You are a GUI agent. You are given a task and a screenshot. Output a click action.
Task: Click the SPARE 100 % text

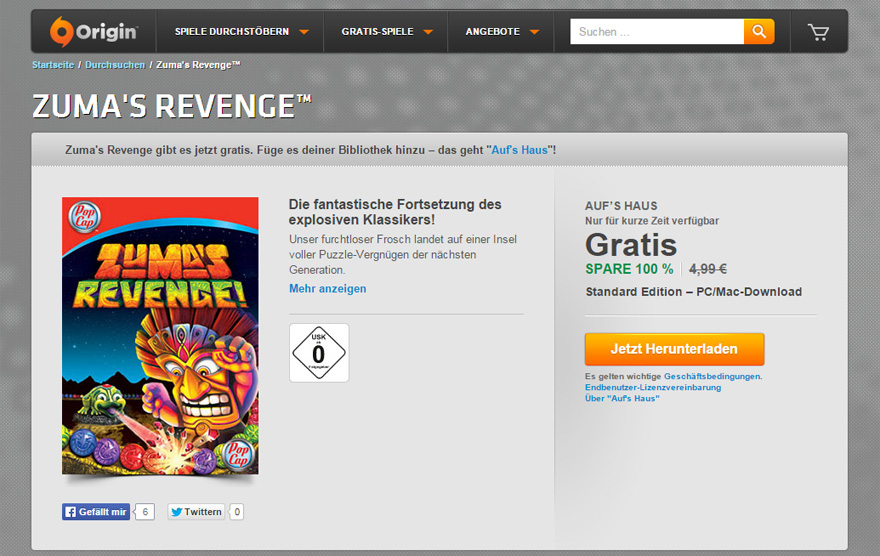click(629, 269)
